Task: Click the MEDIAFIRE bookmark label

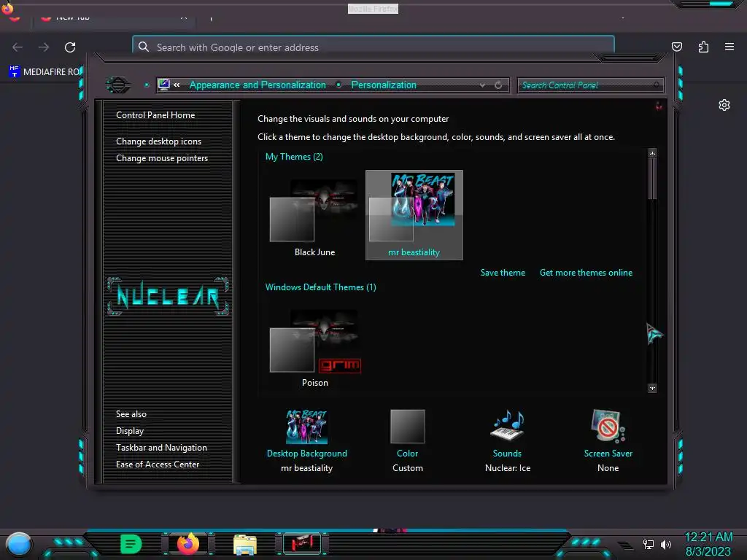Action: click(x=52, y=72)
